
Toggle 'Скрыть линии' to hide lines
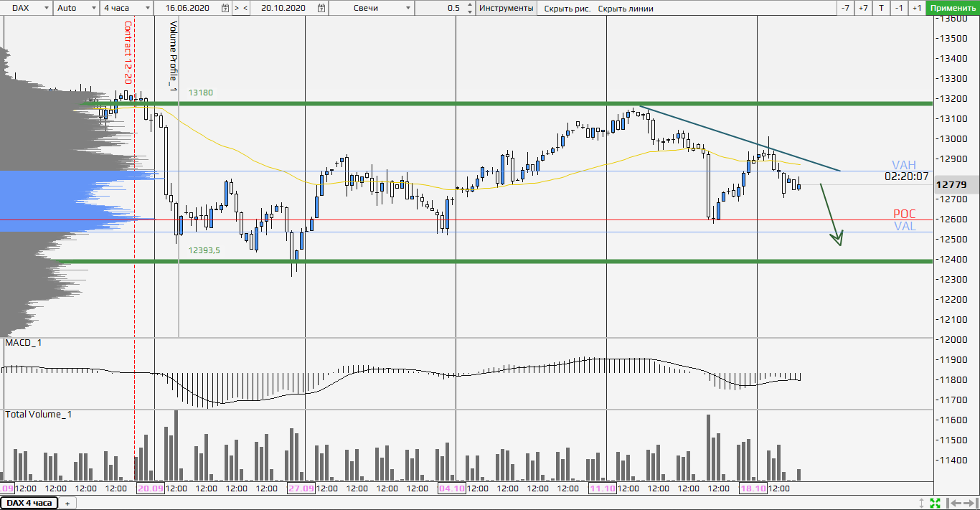point(626,8)
